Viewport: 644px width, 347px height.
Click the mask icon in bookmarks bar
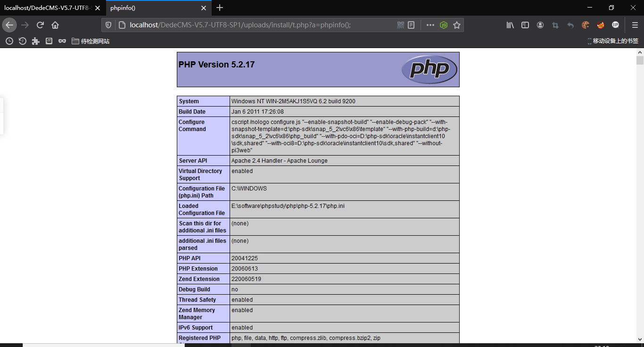click(62, 41)
